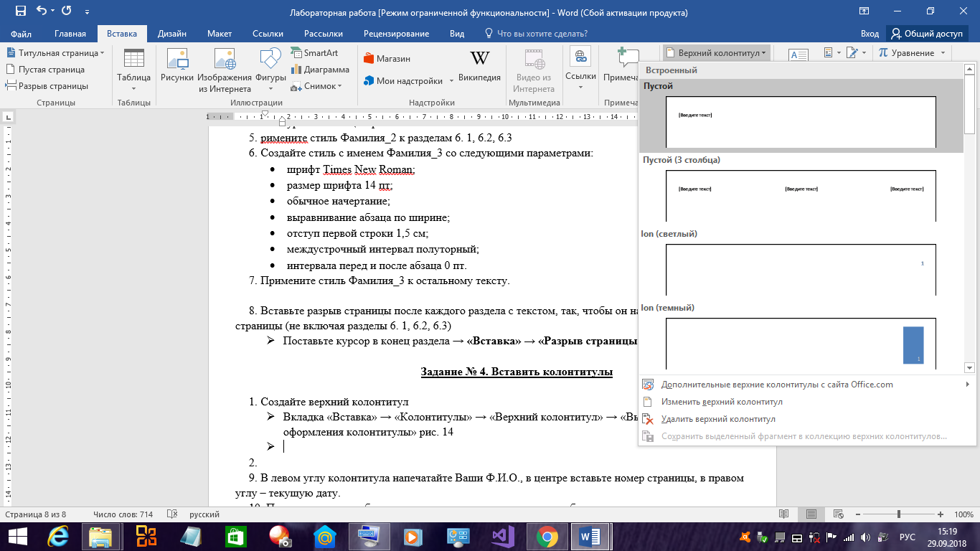Switch to the Макет tab
980x551 pixels.
[220, 34]
